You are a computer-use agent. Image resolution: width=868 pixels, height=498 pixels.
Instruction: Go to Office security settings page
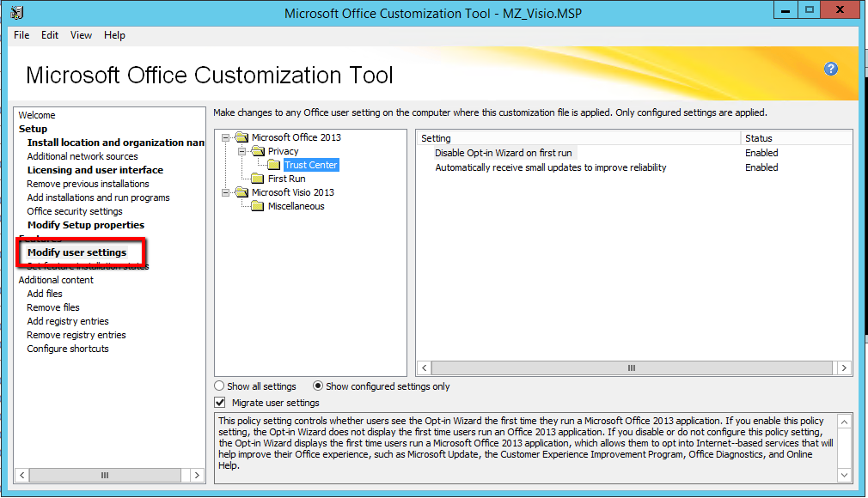75,211
